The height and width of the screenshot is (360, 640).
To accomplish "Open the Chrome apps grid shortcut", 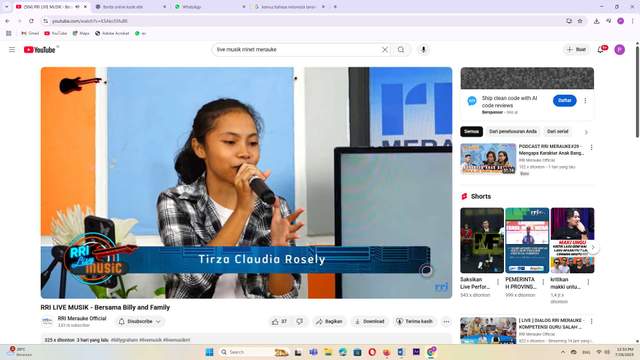I will [x=9, y=33].
